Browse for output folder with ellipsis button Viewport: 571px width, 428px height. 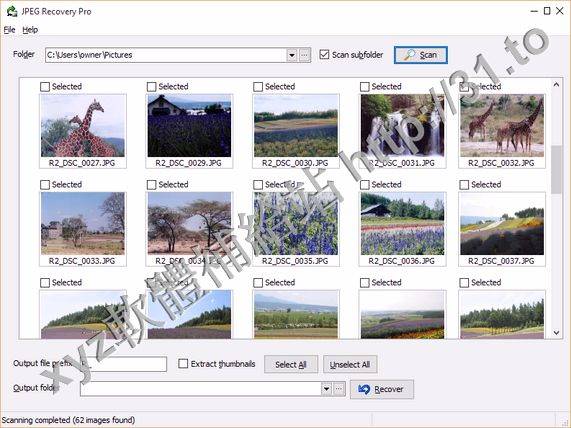coord(339,389)
